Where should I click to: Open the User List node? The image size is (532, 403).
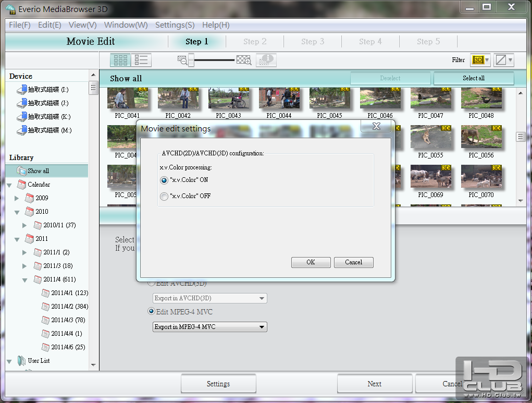pyautogui.click(x=33, y=361)
